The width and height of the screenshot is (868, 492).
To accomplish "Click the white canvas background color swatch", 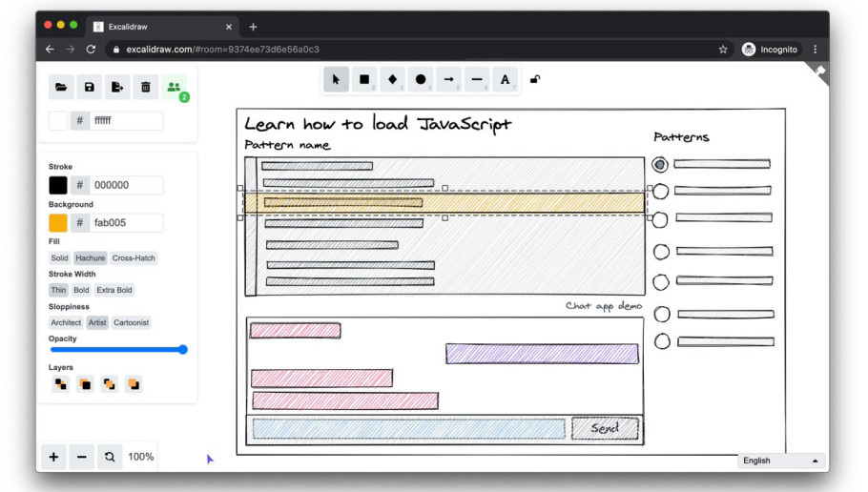I will (x=58, y=121).
